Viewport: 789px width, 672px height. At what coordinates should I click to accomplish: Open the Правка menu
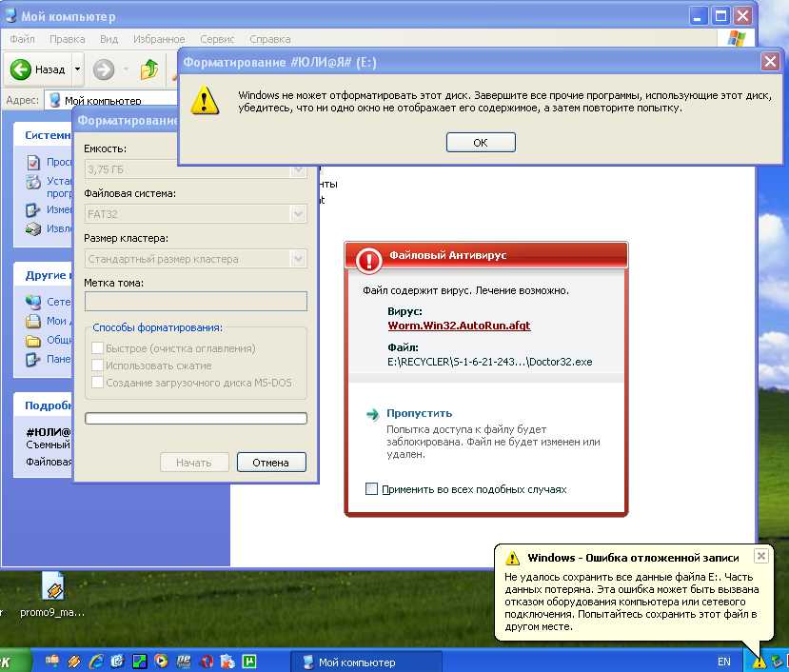pyautogui.click(x=67, y=39)
